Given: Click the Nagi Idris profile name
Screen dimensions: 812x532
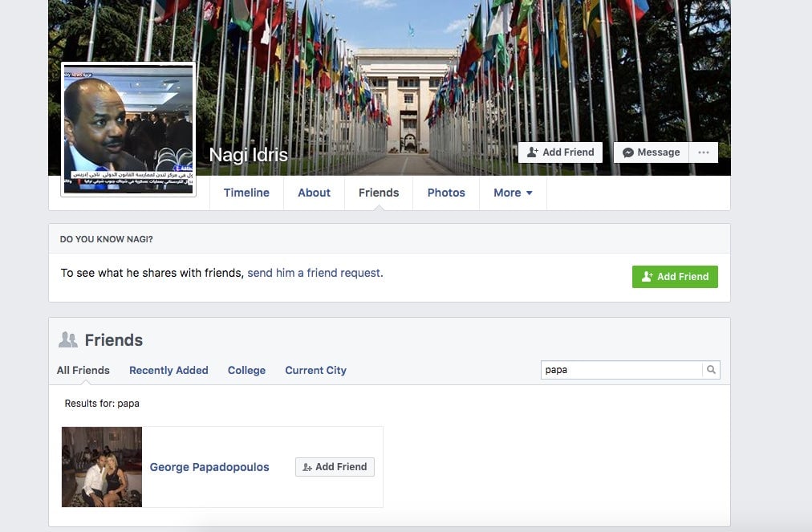Looking at the screenshot, I should click(x=248, y=154).
